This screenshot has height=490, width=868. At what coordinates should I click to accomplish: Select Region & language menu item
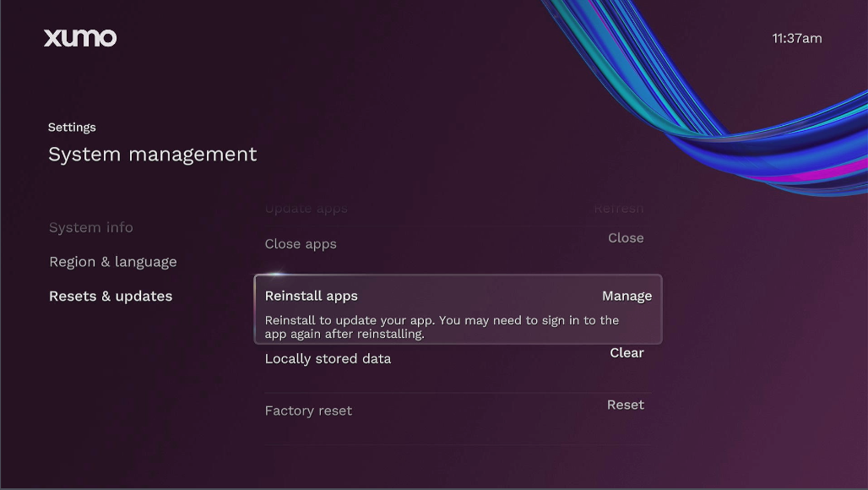click(113, 262)
